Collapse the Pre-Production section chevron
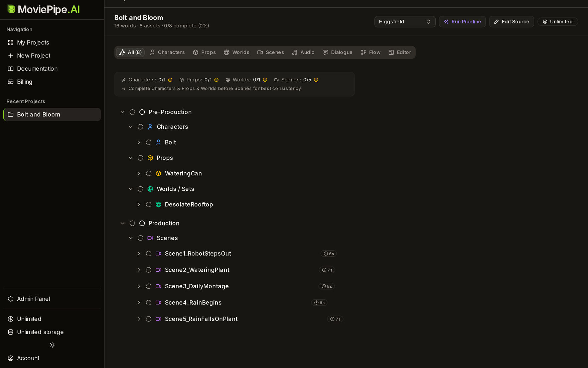The image size is (588, 368). click(x=122, y=112)
